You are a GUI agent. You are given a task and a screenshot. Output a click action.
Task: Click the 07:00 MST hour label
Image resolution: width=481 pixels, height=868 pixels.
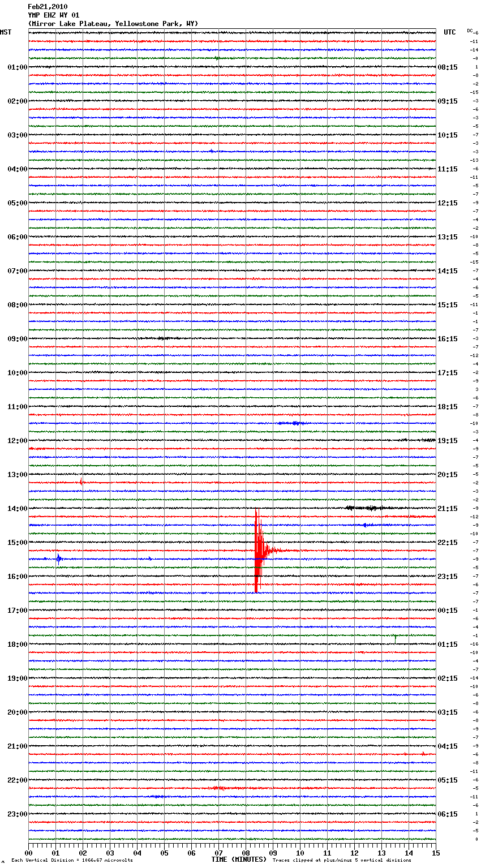tap(17, 271)
